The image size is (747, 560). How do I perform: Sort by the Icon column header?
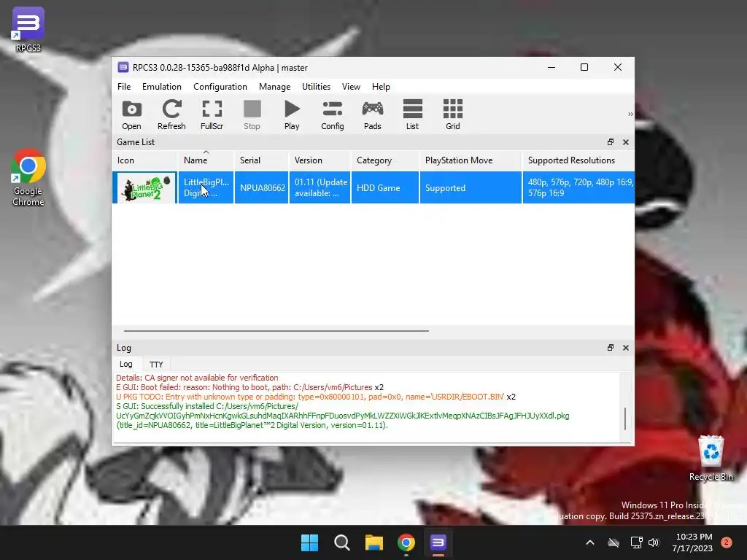tap(145, 160)
